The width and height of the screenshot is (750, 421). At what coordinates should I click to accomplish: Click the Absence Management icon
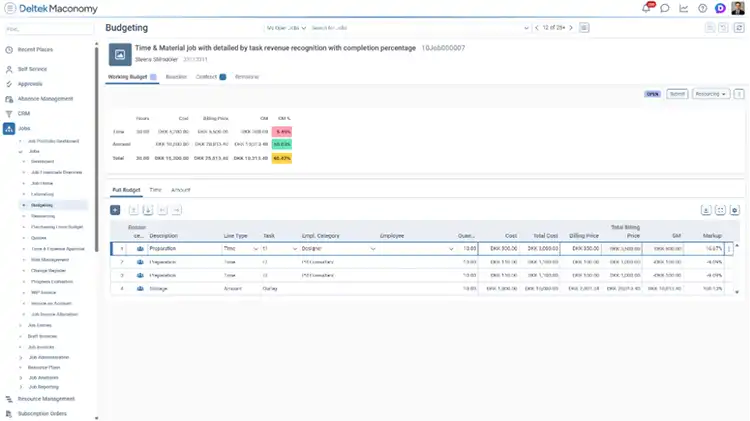point(9,99)
